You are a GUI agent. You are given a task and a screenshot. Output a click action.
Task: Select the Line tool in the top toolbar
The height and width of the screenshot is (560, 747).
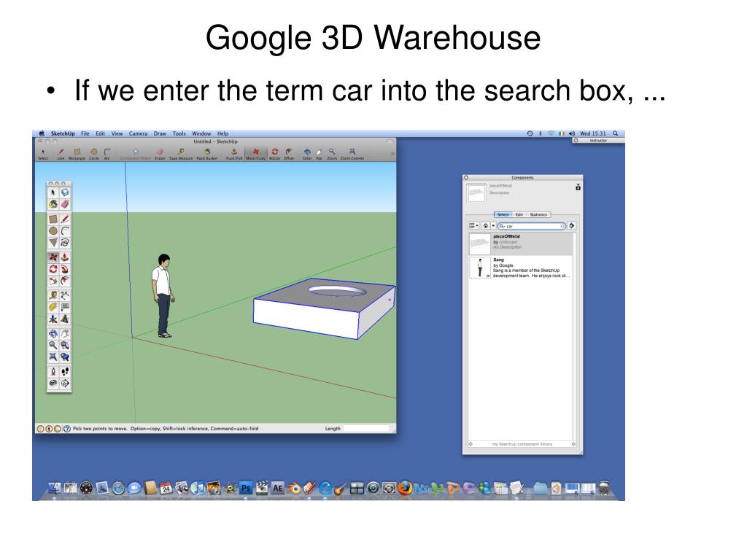click(61, 154)
